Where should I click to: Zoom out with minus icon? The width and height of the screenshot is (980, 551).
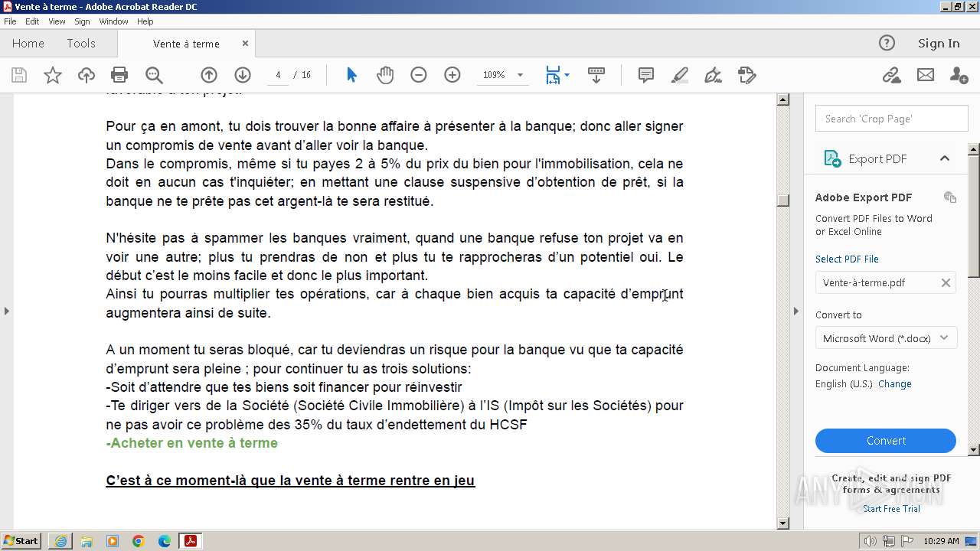419,75
